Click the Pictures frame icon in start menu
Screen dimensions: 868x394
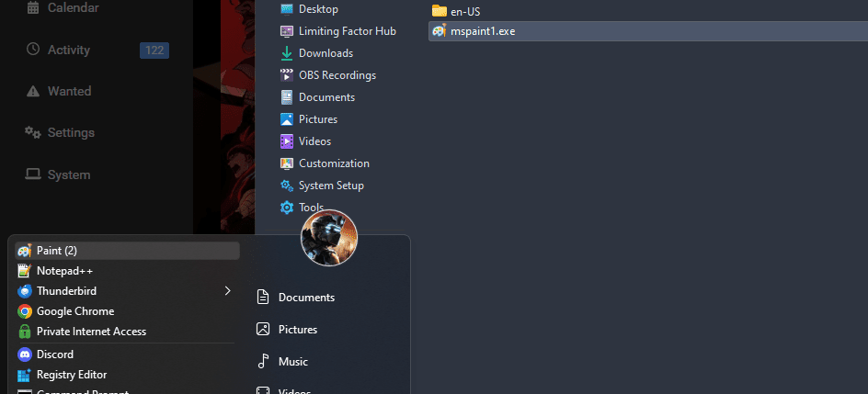[x=263, y=330]
